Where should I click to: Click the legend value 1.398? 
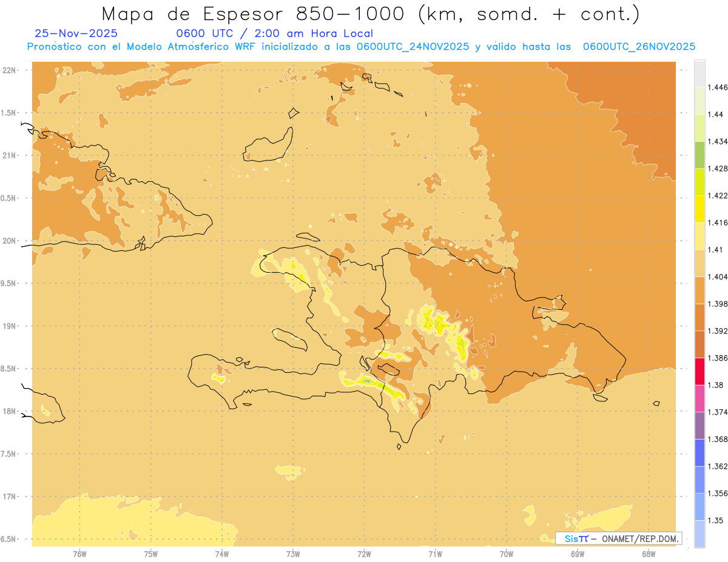tap(718, 304)
